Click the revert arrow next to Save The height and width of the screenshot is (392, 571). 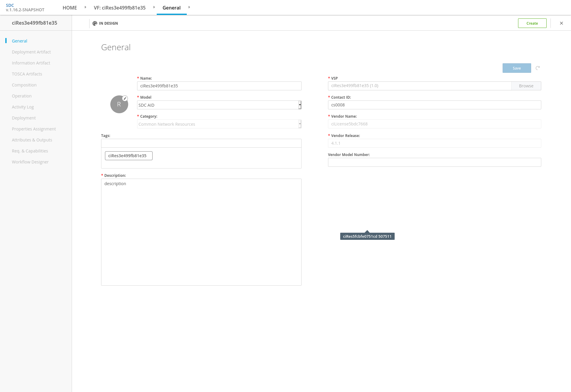coord(538,68)
